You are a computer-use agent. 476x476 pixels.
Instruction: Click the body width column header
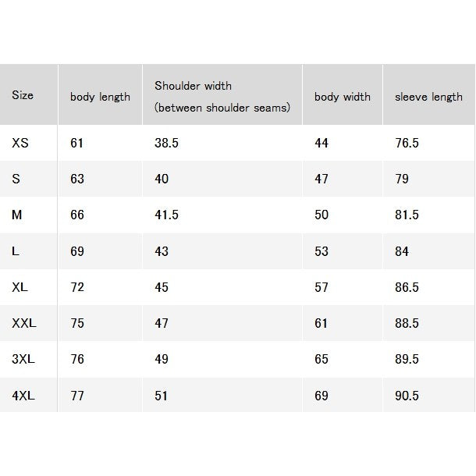pyautogui.click(x=343, y=97)
